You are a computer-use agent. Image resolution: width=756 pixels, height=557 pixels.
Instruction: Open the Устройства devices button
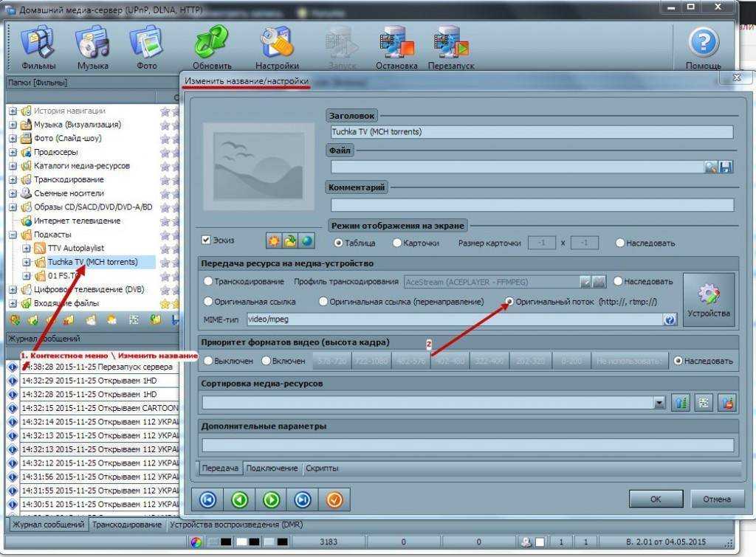pyautogui.click(x=709, y=300)
